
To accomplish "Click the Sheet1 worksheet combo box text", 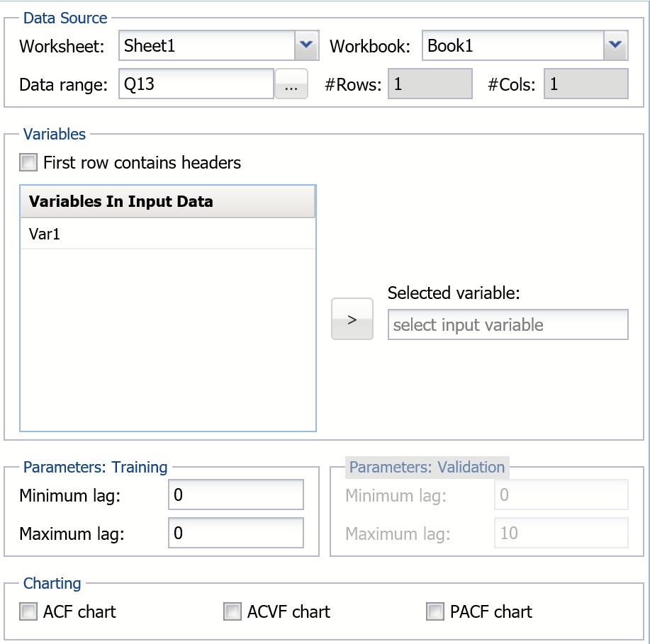I will click(206, 47).
